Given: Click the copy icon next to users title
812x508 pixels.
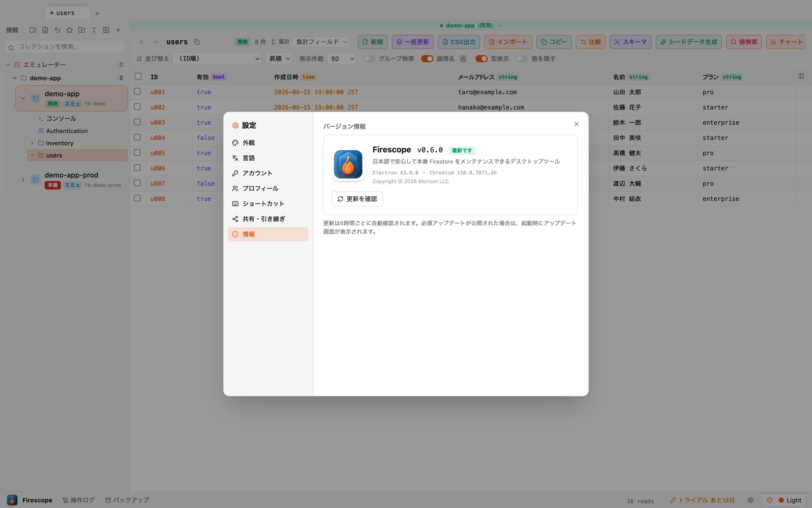Looking at the screenshot, I should [x=197, y=42].
